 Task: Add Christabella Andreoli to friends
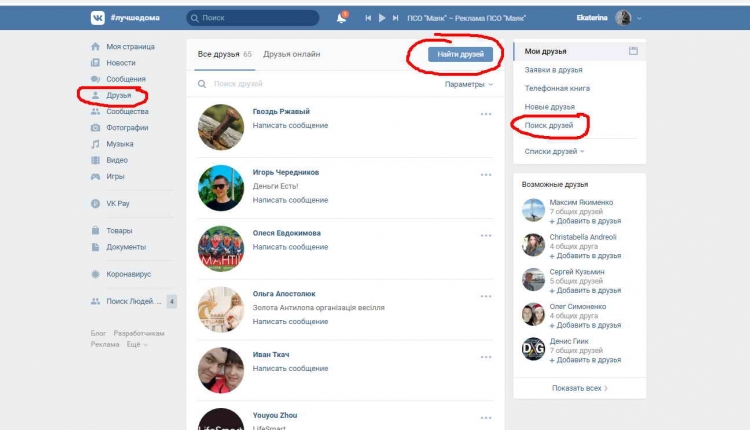585,256
